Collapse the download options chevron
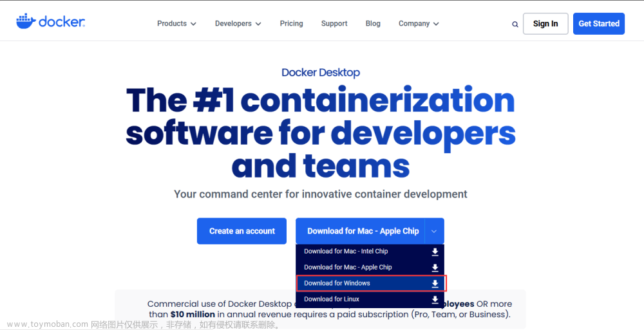The height and width of the screenshot is (330, 644). (434, 231)
